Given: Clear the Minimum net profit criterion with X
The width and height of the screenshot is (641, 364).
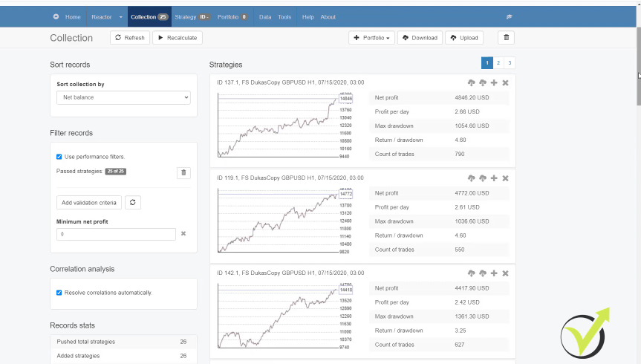Looking at the screenshot, I should (183, 234).
